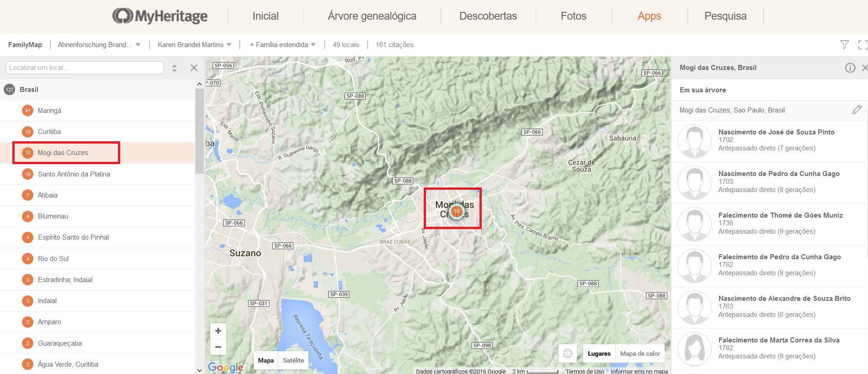868x374 pixels.
Task: Select the Mapa view toggle
Action: click(x=266, y=360)
